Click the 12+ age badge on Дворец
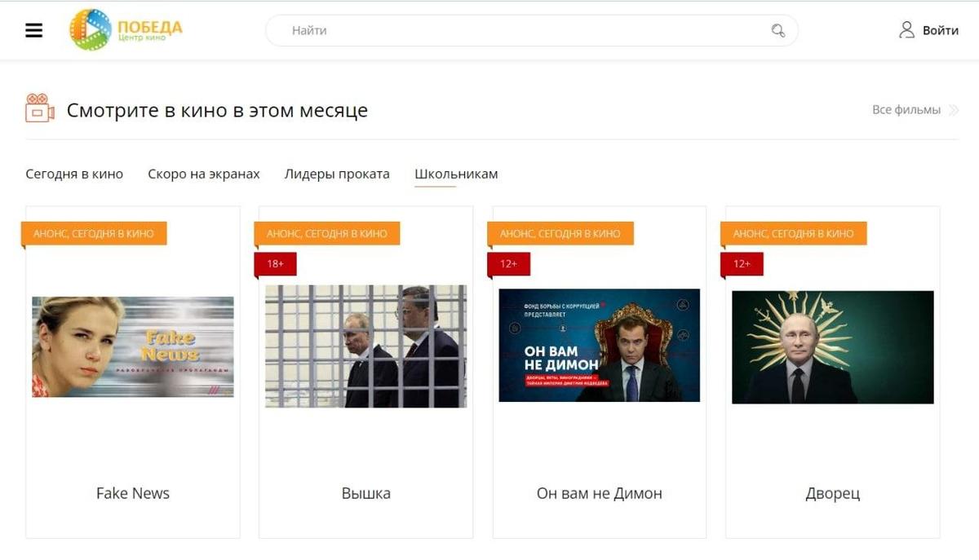 tap(742, 264)
